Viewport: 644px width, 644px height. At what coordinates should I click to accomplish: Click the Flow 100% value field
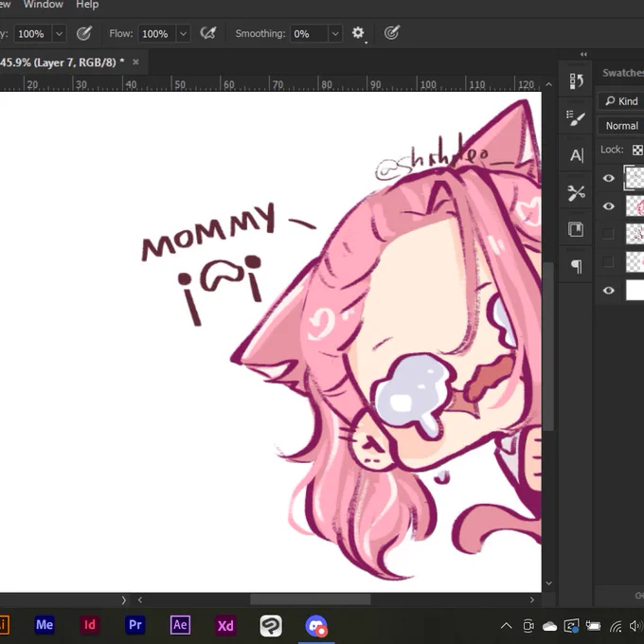point(157,34)
